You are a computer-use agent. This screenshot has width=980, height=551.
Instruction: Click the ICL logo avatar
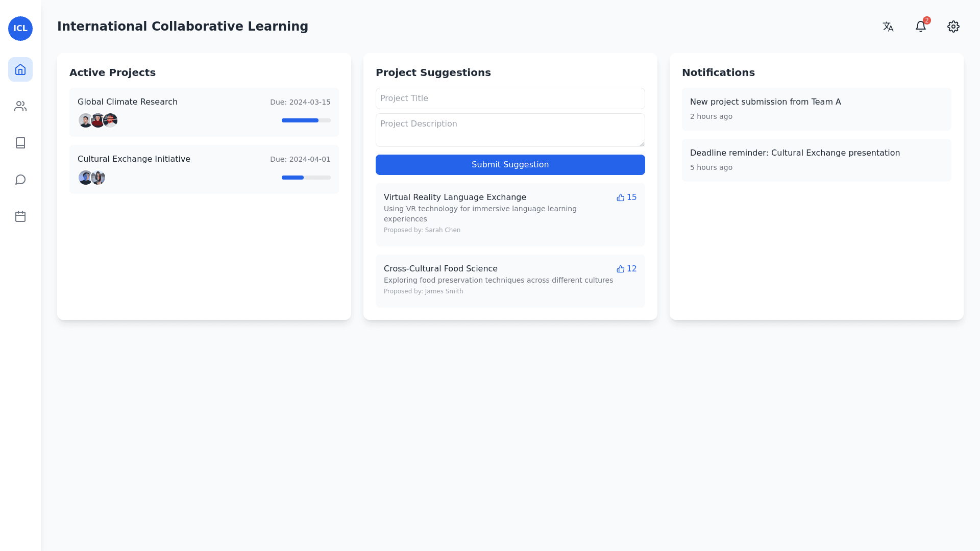click(x=20, y=29)
